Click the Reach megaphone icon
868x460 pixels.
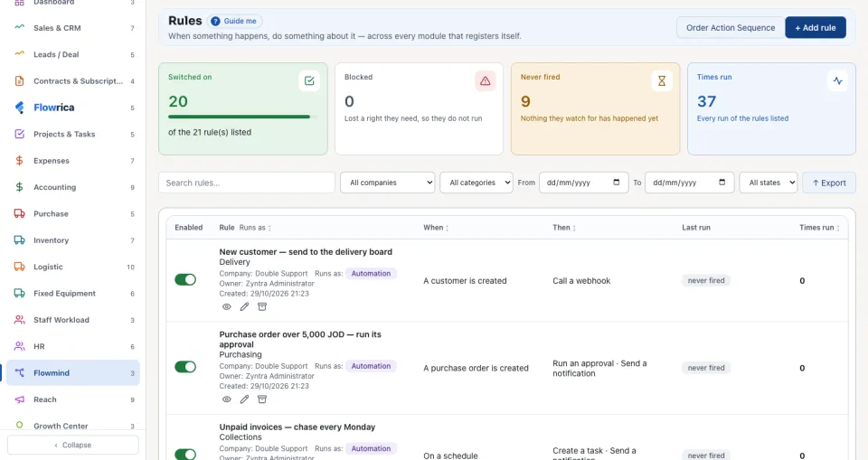[x=19, y=399]
